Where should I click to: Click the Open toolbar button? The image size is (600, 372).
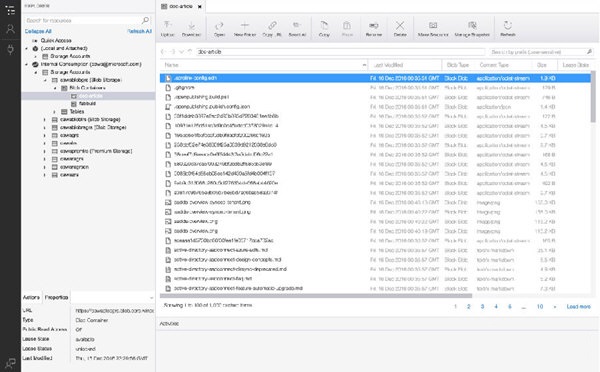(219, 29)
